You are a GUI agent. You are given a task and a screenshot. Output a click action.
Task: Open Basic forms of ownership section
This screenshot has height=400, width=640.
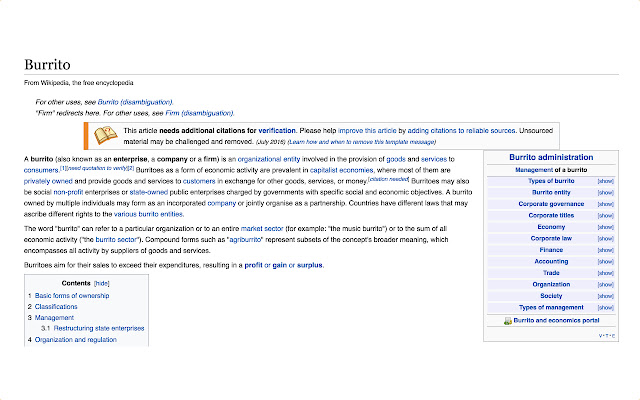click(x=72, y=296)
